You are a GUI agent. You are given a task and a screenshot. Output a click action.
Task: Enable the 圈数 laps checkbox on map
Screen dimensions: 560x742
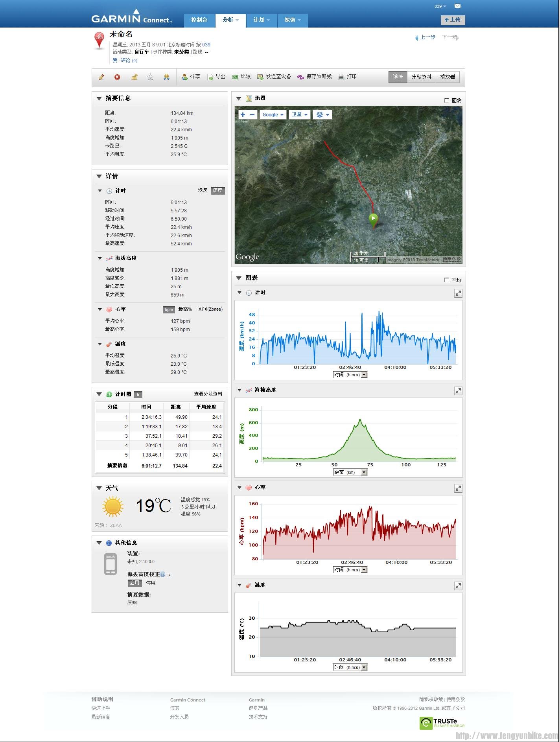coord(446,100)
